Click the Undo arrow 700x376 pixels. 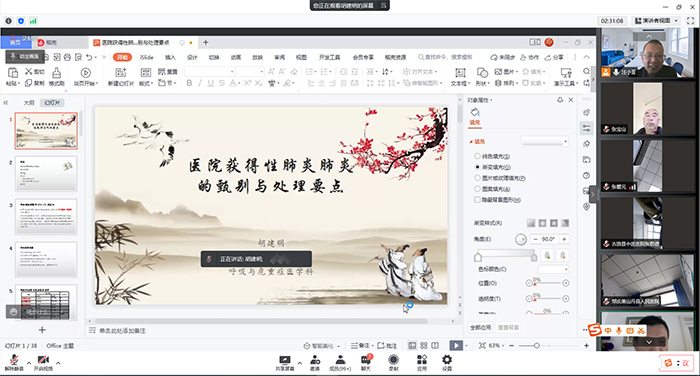[x=89, y=57]
